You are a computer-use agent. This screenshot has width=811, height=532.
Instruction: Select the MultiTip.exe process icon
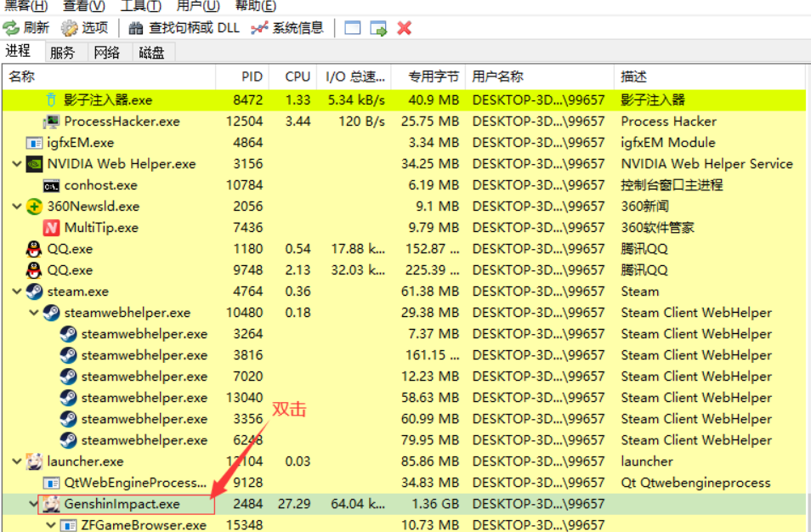[51, 228]
